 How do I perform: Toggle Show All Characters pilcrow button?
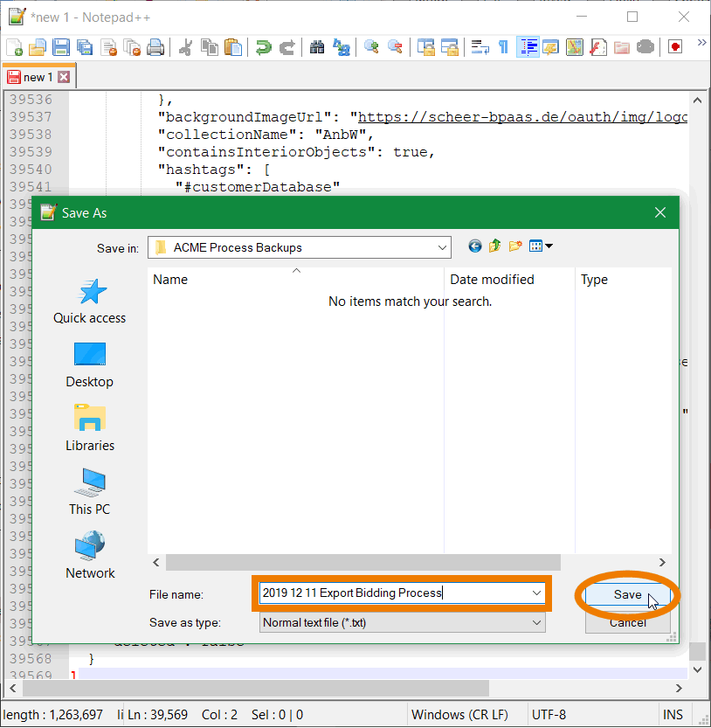click(x=504, y=47)
